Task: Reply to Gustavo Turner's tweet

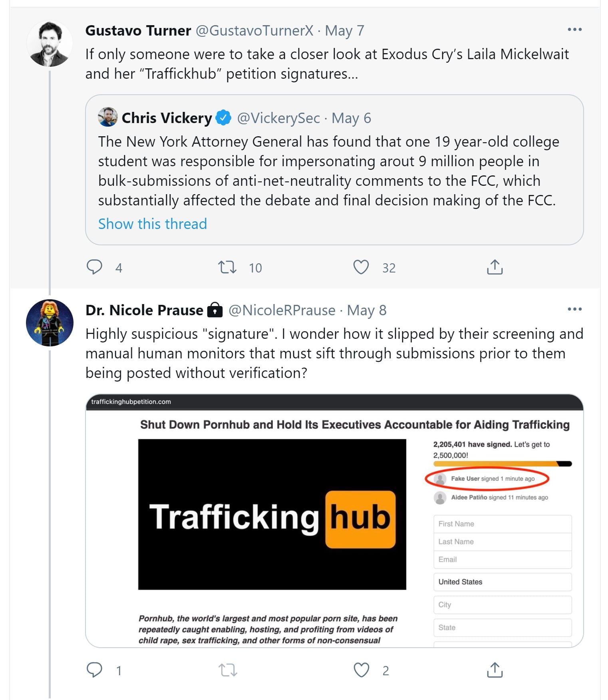Action: tap(95, 267)
